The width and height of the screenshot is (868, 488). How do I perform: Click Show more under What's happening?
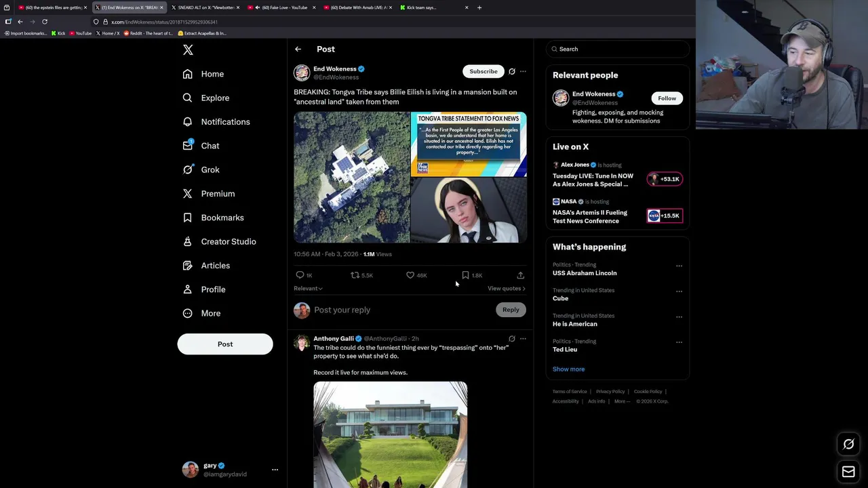(x=568, y=369)
